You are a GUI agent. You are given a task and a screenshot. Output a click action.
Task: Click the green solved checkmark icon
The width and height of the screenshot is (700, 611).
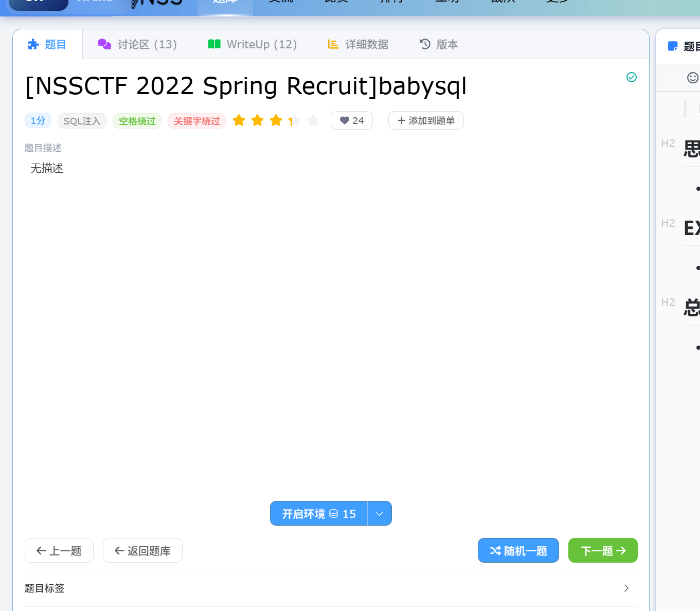point(632,77)
